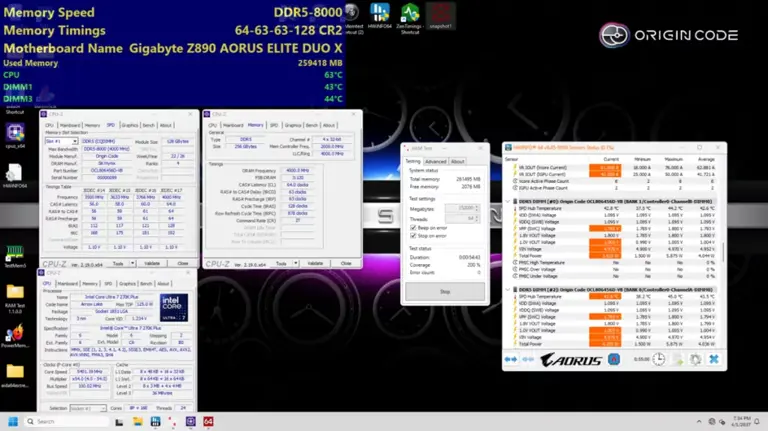Click the HWiNFO sensor list scrollbar
This screenshot has width=768, height=431.
(723, 251)
